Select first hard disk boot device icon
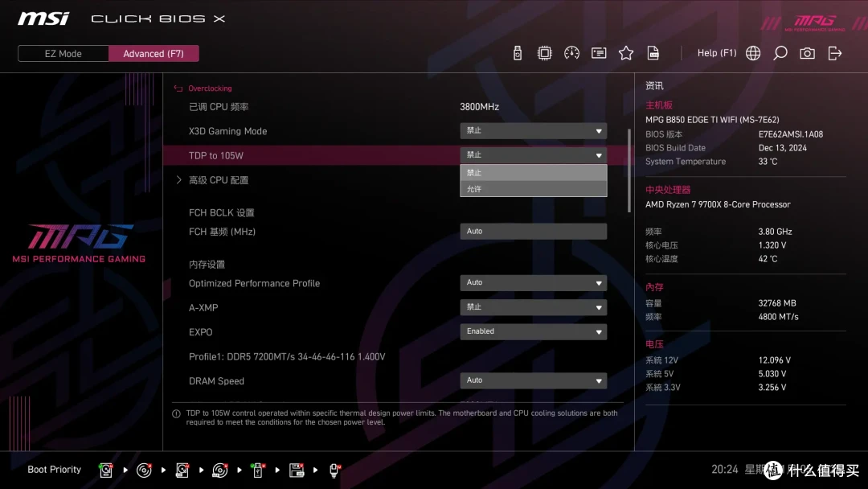 pos(106,471)
